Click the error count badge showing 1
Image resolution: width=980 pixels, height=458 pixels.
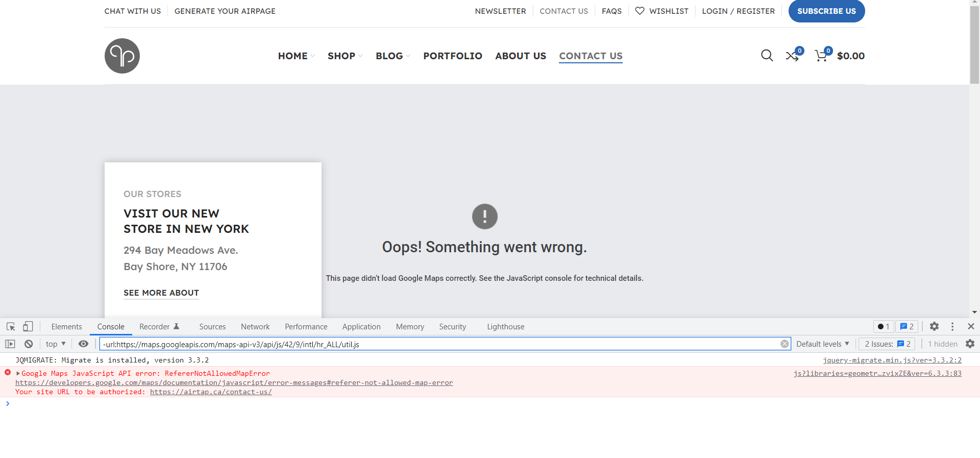click(x=884, y=327)
